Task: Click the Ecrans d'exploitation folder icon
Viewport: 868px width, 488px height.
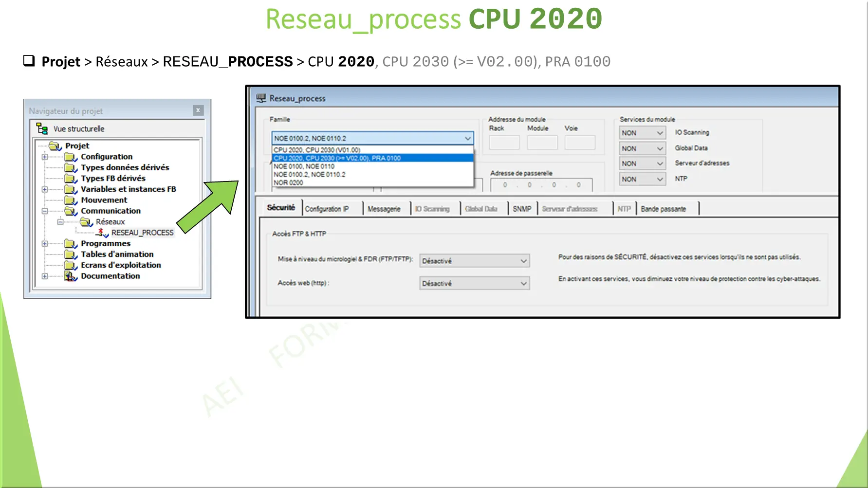Action: (x=70, y=265)
